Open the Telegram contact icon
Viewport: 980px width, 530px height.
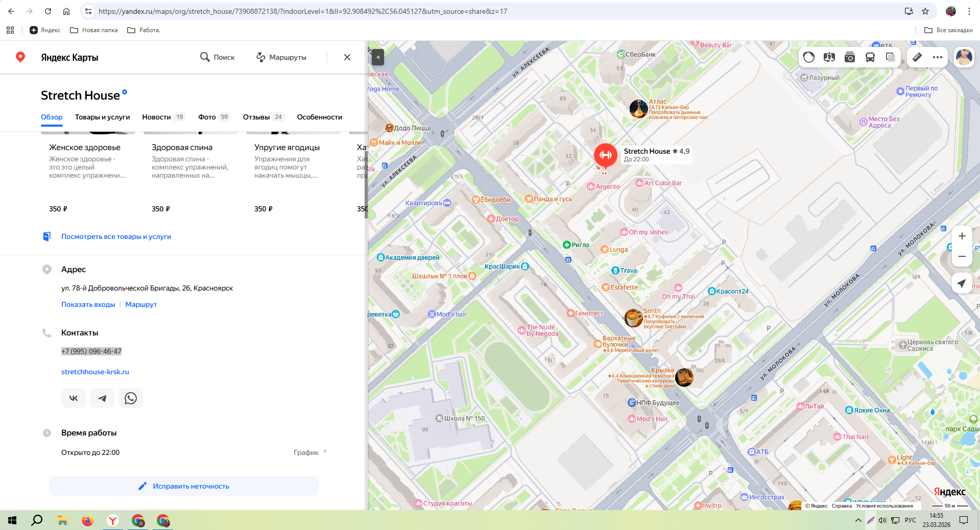pos(102,398)
